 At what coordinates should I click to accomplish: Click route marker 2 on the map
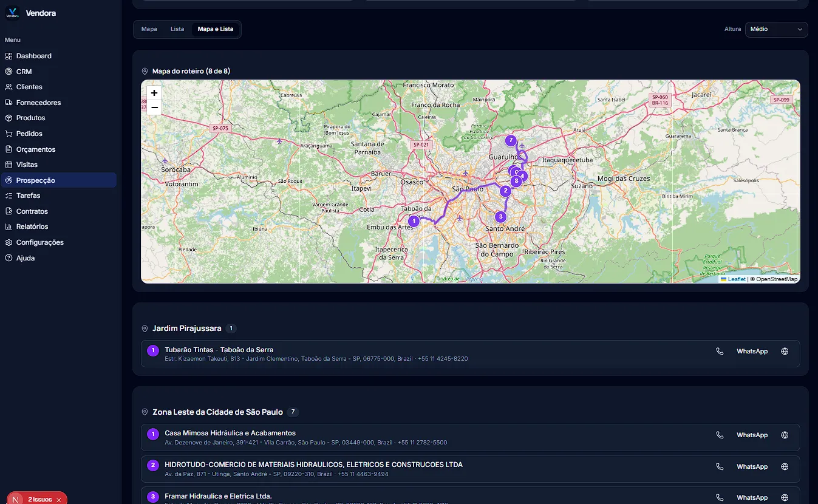tap(505, 191)
